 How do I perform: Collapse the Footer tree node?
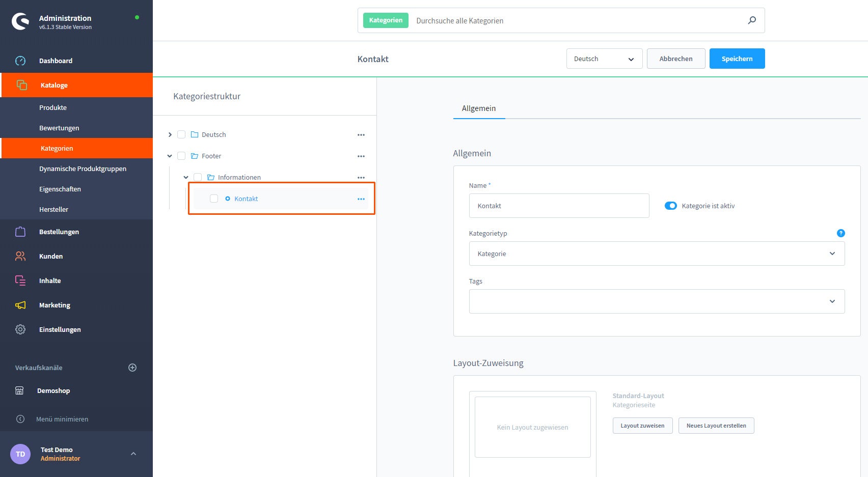pyautogui.click(x=170, y=156)
